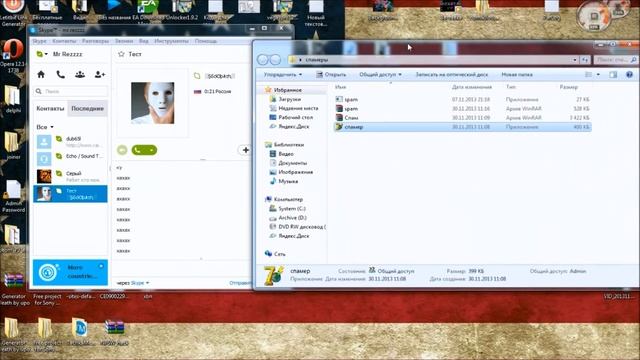
Task: Open the Контакты menu in Skype
Action: (x=64, y=41)
